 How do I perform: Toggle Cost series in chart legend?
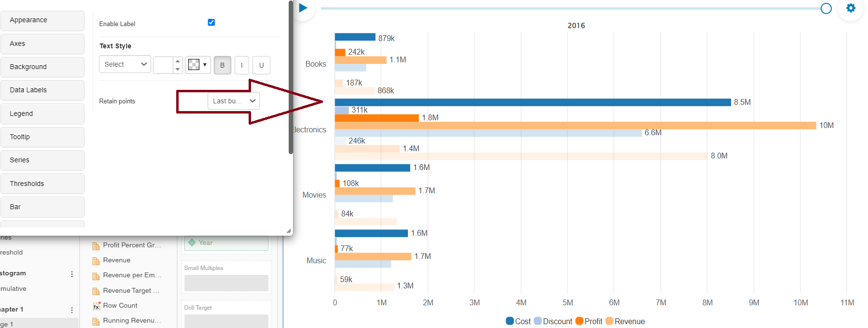(510, 321)
